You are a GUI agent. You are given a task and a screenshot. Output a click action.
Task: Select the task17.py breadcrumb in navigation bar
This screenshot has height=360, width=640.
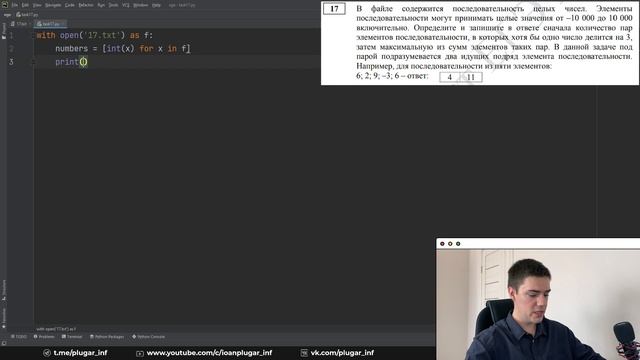[27, 15]
